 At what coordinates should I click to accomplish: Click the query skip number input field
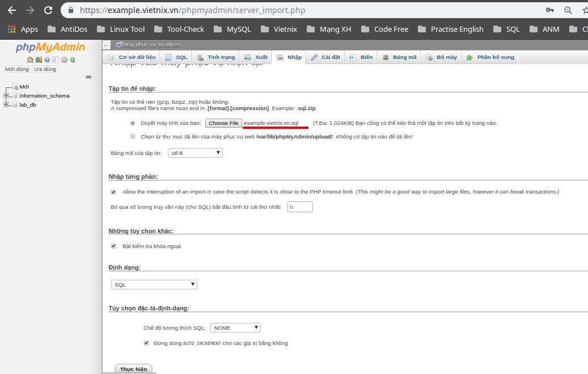click(x=299, y=207)
